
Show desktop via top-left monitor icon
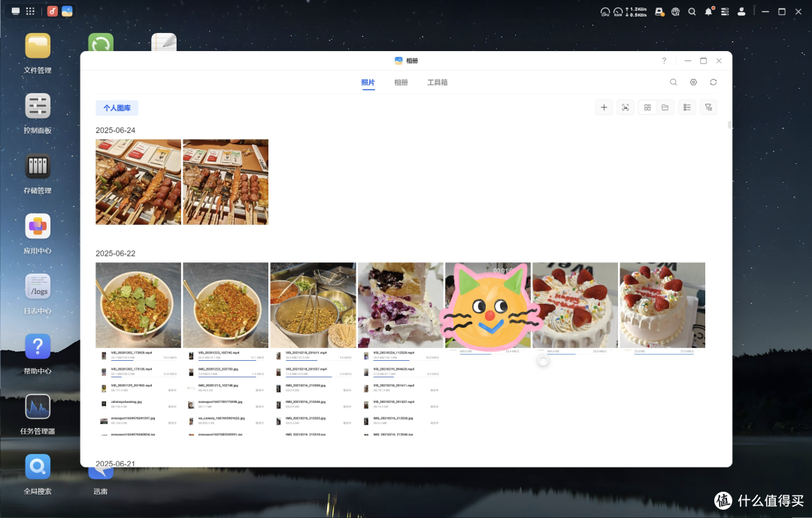[16, 11]
